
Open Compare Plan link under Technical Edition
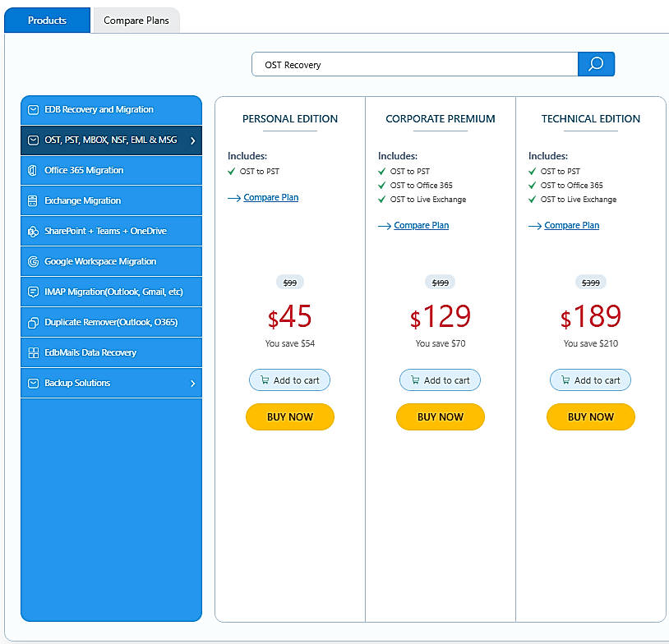572,225
